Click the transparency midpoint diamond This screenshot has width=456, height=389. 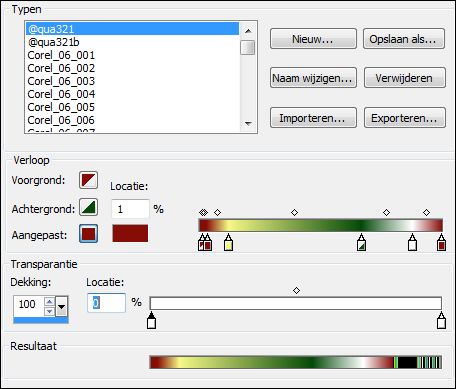tap(296, 291)
